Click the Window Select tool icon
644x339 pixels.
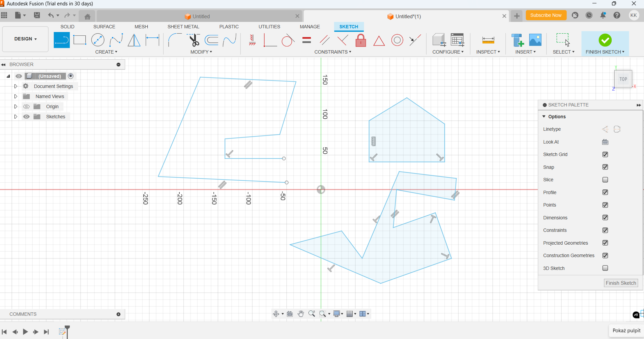tap(563, 39)
